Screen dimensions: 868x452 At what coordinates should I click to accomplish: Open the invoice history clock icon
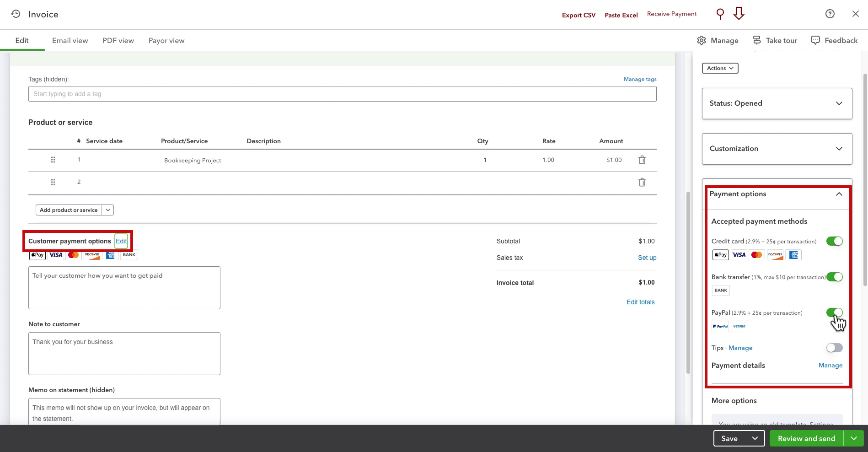pos(16,14)
